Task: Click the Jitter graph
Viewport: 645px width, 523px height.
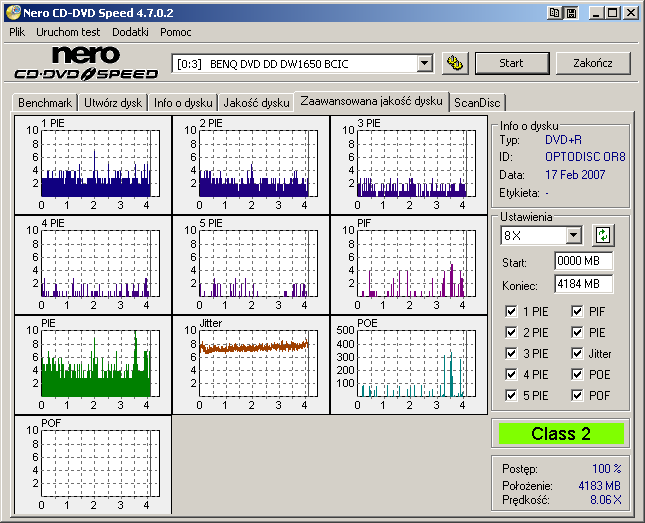Action: coord(251,365)
